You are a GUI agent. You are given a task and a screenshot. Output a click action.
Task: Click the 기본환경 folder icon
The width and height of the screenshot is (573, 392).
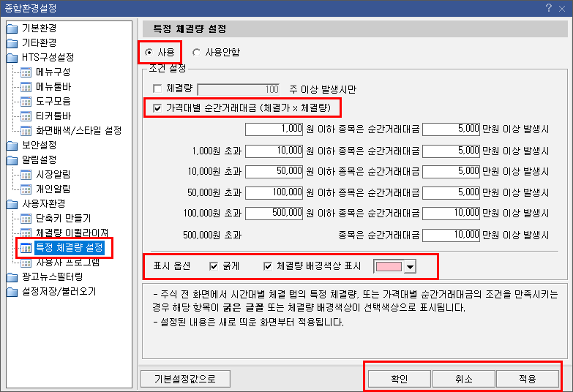tap(12, 29)
